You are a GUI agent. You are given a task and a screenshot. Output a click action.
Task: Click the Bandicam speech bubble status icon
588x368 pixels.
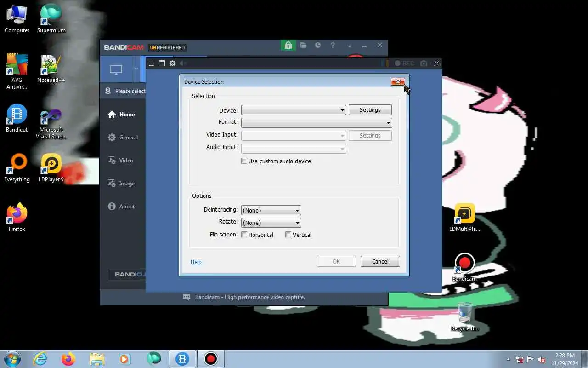(187, 297)
